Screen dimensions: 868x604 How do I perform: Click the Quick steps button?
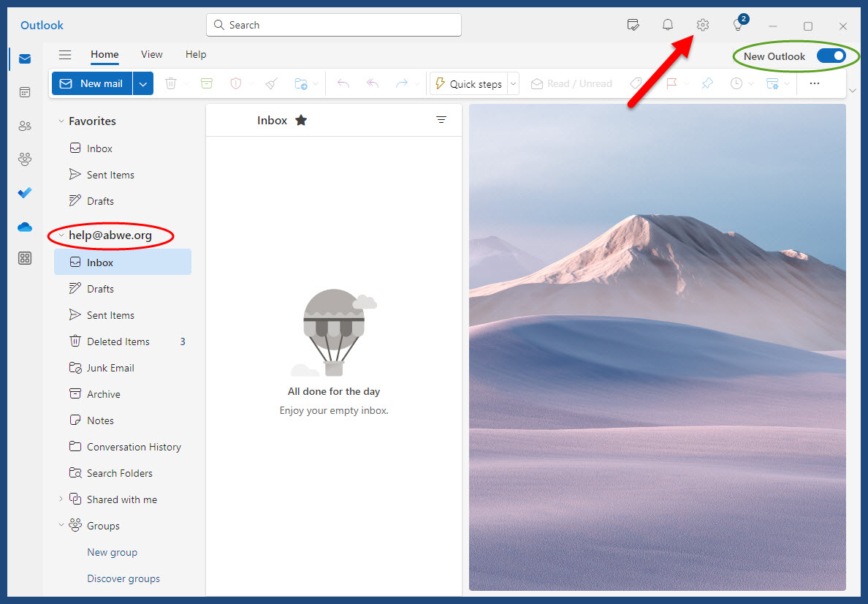(x=469, y=83)
